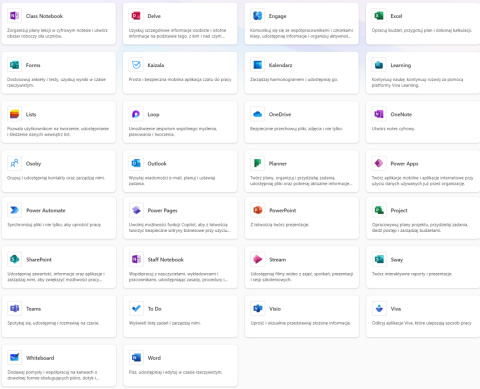
Task: Open the Kaizala icon
Action: tap(136, 65)
